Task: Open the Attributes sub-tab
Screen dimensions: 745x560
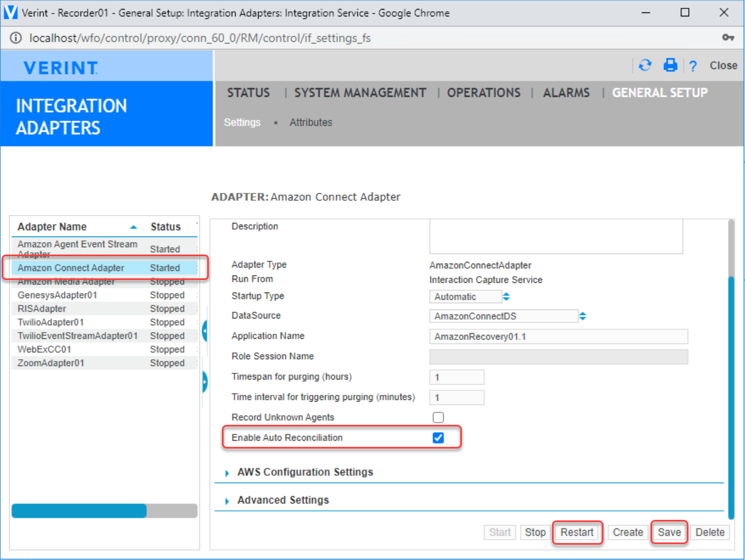Action: [x=311, y=122]
